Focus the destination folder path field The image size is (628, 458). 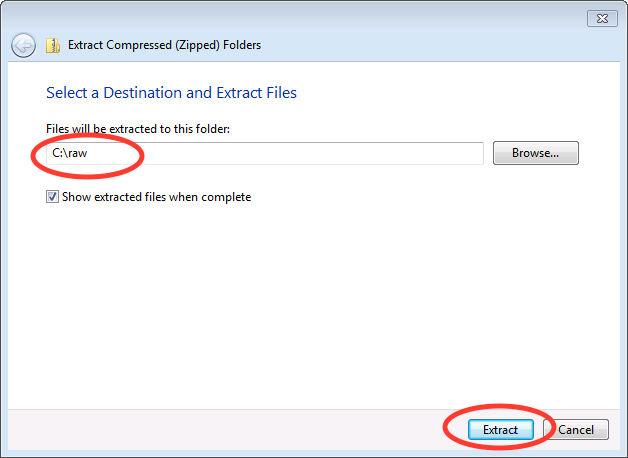click(265, 153)
